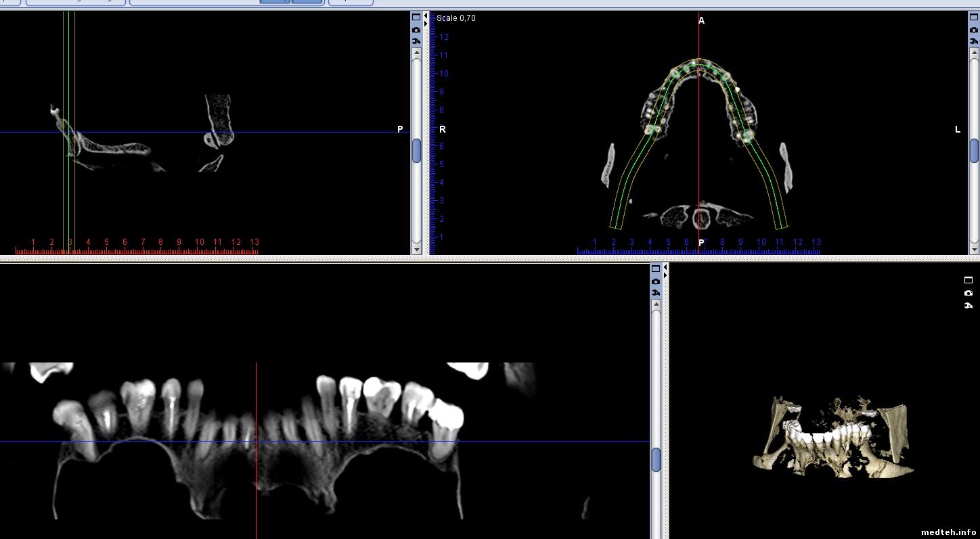Collapse panoramic panel with lower splitter left arrow
Screen dimensions: 980x539
pos(665,267)
